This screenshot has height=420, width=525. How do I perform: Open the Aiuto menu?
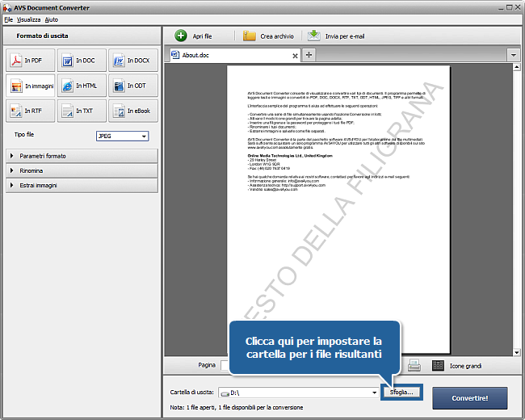click(x=52, y=19)
